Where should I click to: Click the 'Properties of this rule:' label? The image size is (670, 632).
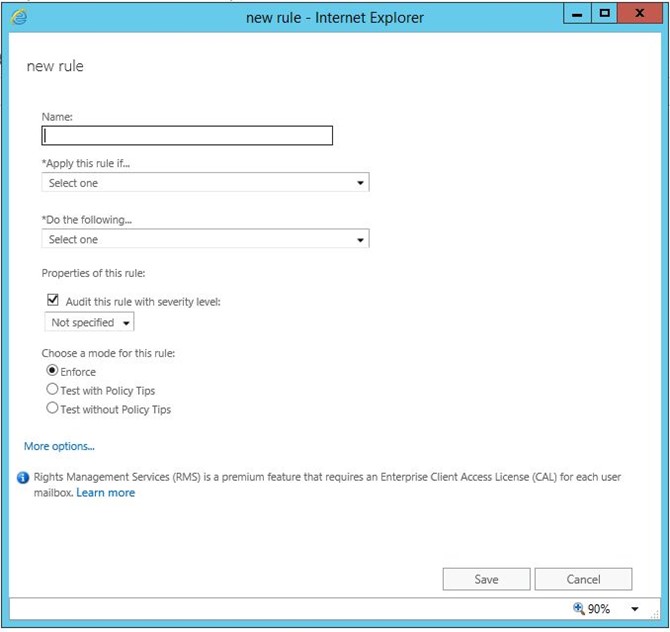click(94, 273)
